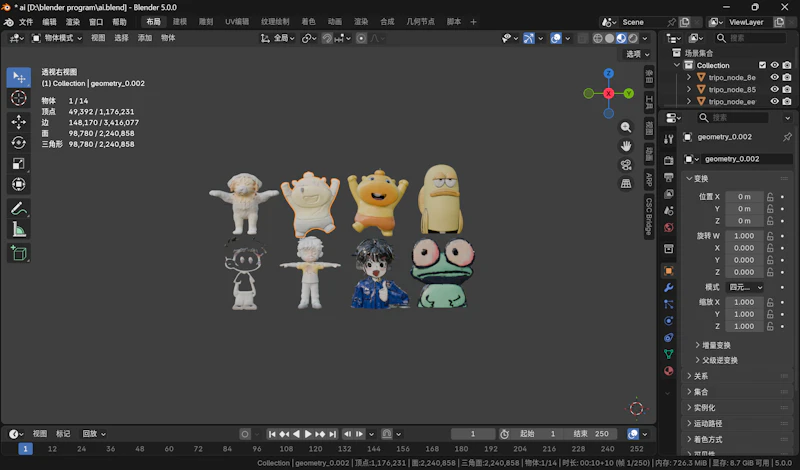This screenshot has height=470, width=800.
Task: Pin the geometry_0.002 properties panel
Action: (x=787, y=137)
